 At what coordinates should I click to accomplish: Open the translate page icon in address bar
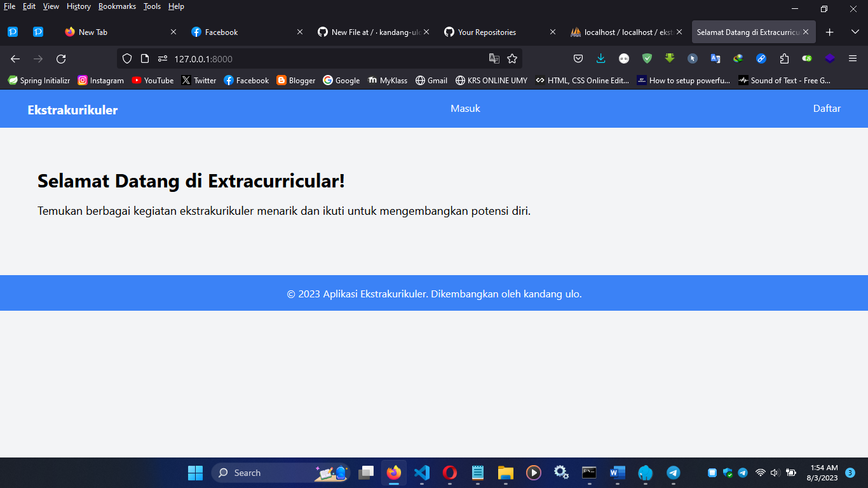point(495,58)
